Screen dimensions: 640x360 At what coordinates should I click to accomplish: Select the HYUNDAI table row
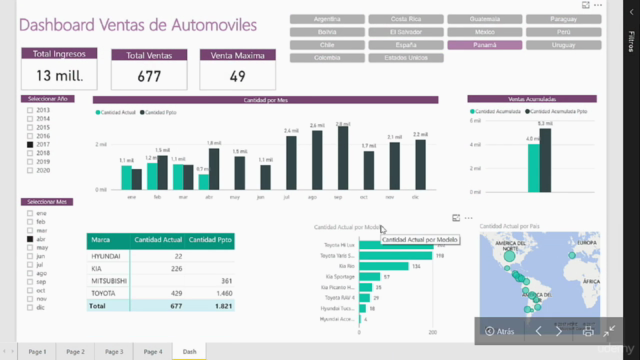point(160,256)
